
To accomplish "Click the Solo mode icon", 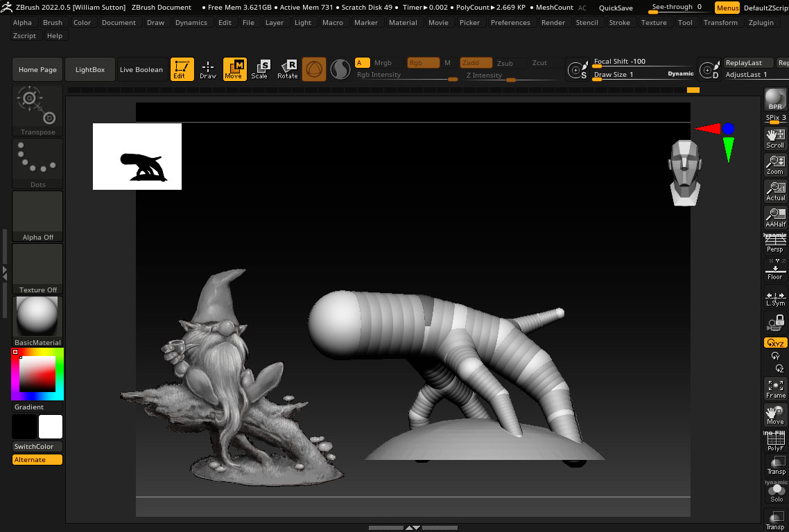I will coord(776,490).
